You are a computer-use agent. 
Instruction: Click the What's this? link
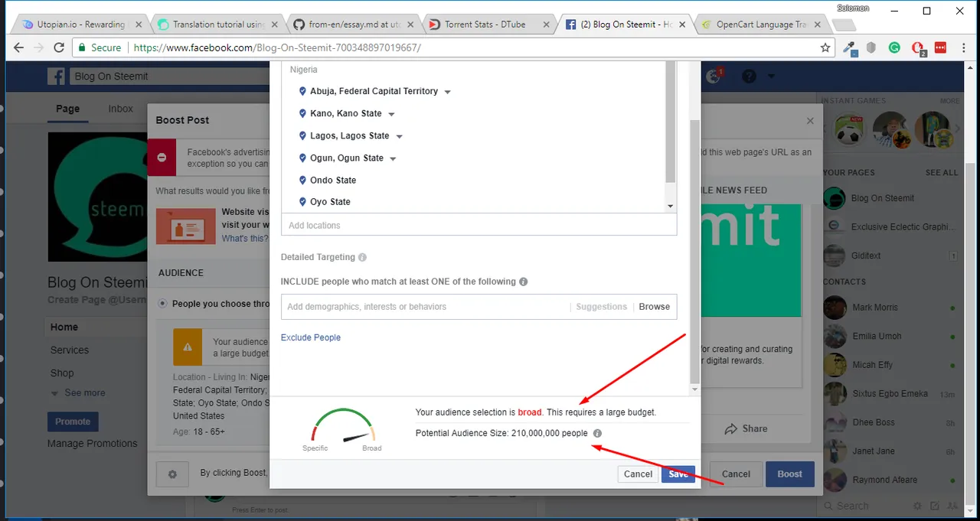tap(244, 239)
